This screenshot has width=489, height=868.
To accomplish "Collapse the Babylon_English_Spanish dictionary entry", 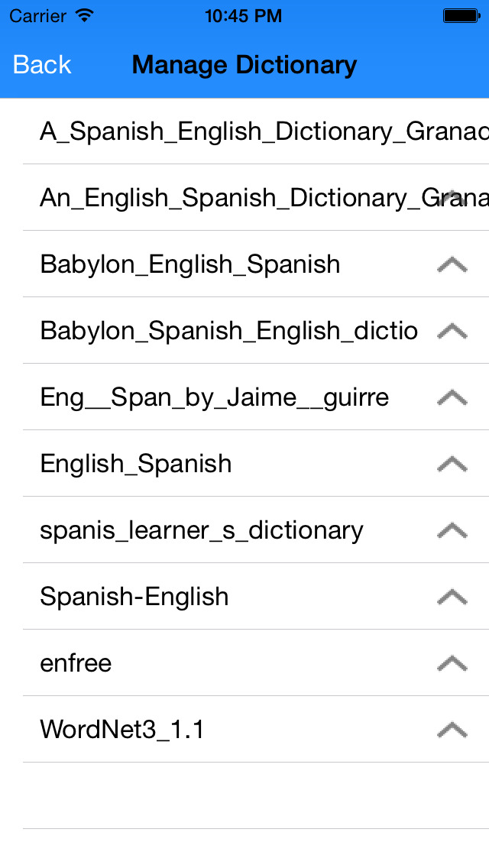I will tap(452, 264).
